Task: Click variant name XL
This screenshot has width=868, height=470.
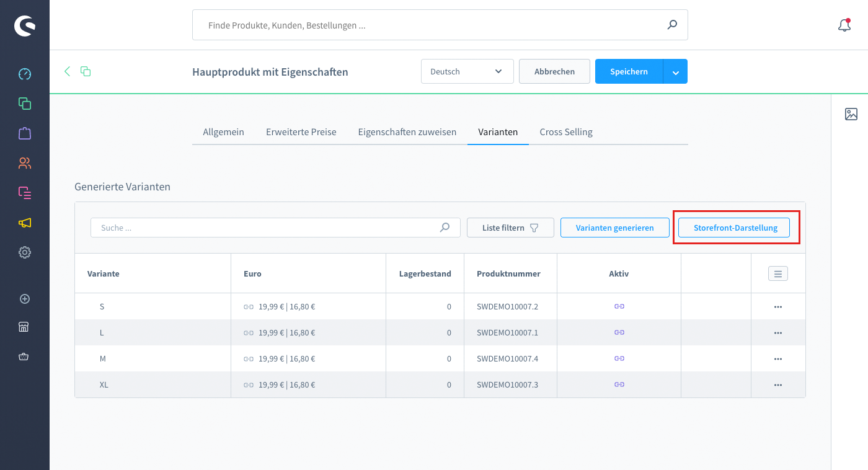Action: (104, 384)
